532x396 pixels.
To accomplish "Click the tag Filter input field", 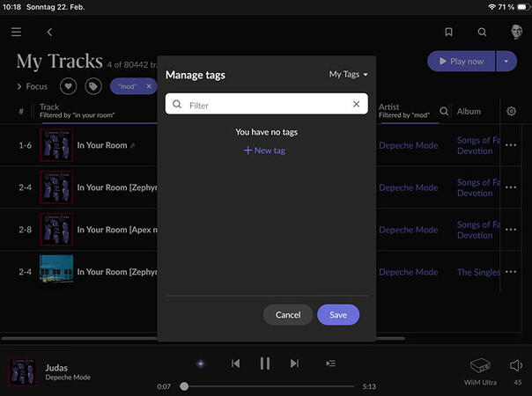I will [264, 105].
